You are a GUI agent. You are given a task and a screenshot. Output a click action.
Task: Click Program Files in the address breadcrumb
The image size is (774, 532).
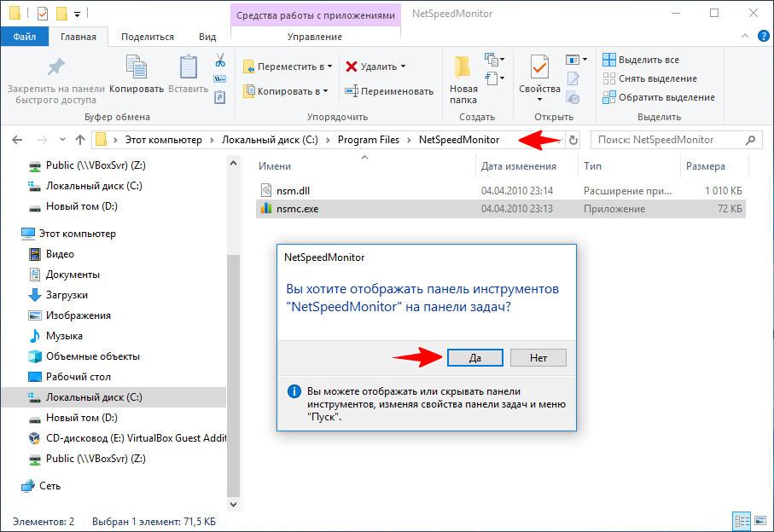click(369, 140)
